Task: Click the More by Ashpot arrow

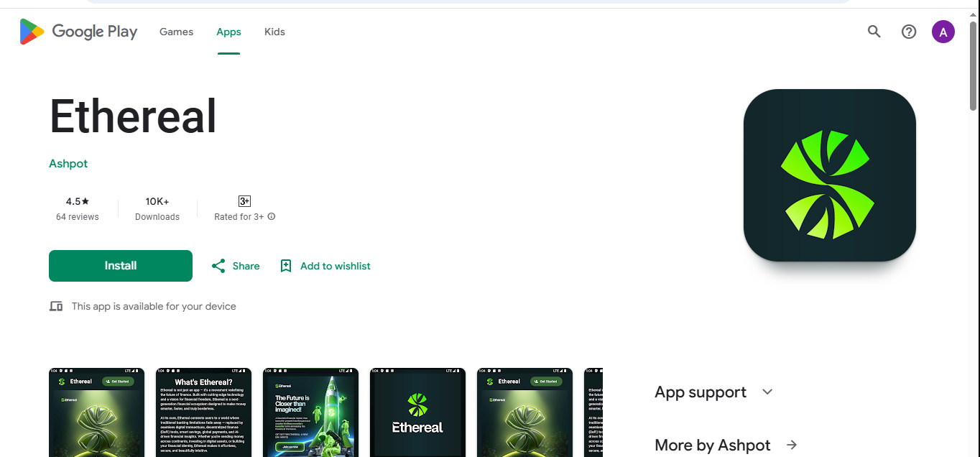Action: pyautogui.click(x=792, y=445)
